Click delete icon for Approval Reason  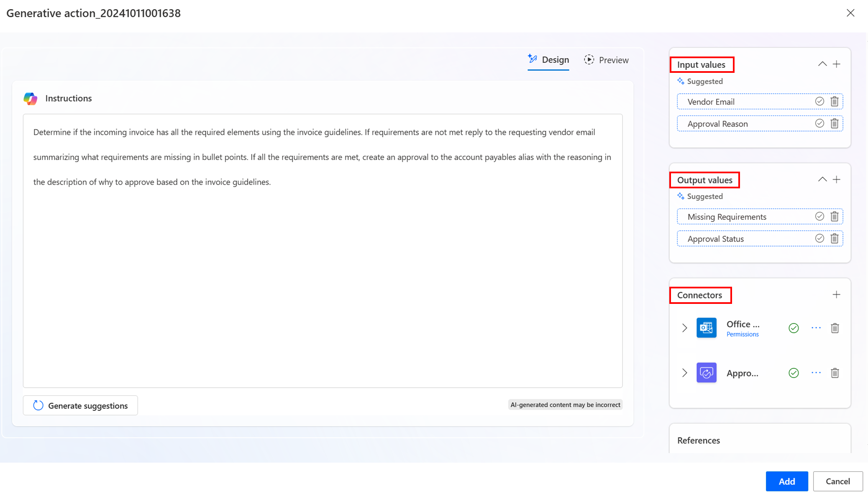[835, 123]
